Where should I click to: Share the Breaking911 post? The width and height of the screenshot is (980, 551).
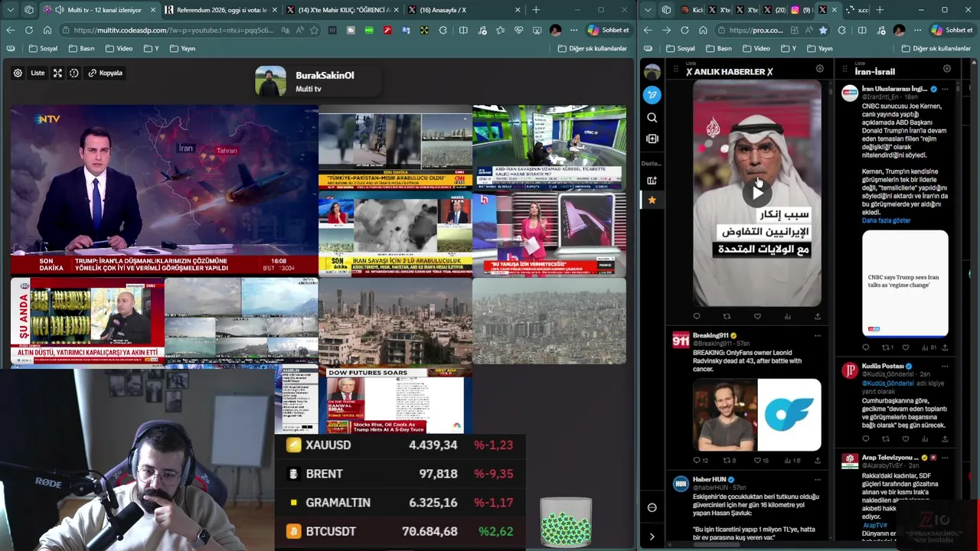pos(817,460)
